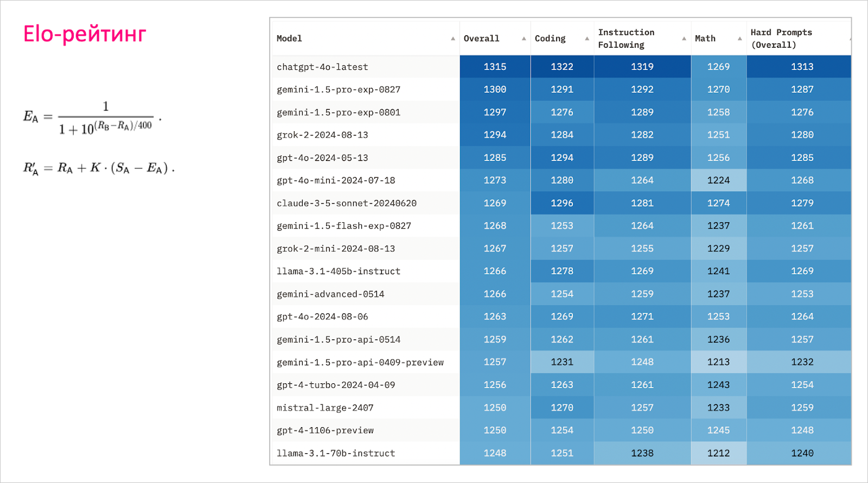This screenshot has width=868, height=483.
Task: Select the gemini-1.5-pro-exp-0827 row name
Action: [x=338, y=89]
